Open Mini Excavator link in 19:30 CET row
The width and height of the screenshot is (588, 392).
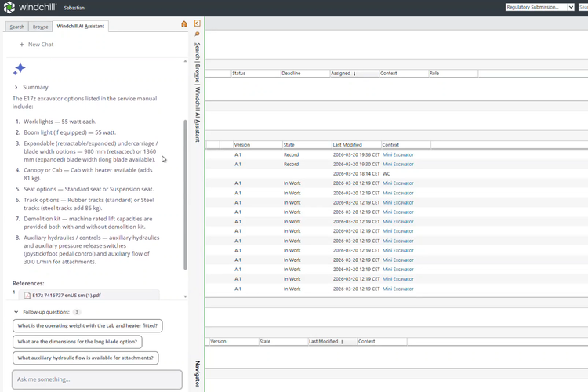397,165
